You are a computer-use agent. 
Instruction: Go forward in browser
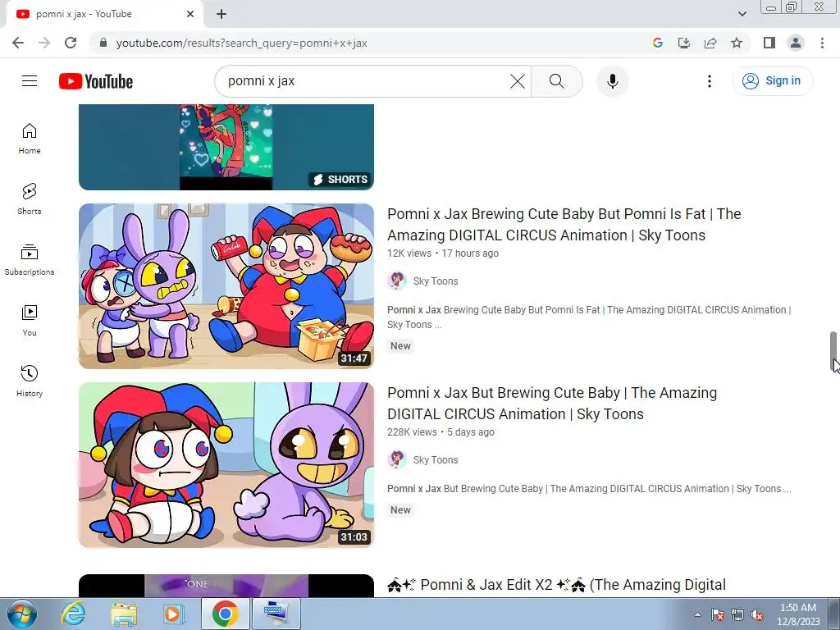pyautogui.click(x=44, y=43)
